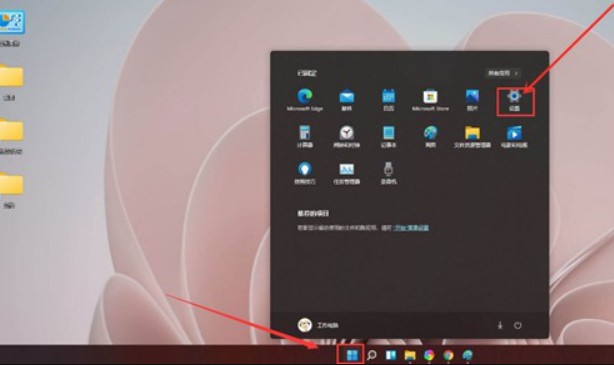This screenshot has width=614, height=365.
Task: Open Microsoft Edge from pinned apps
Action: 305,100
